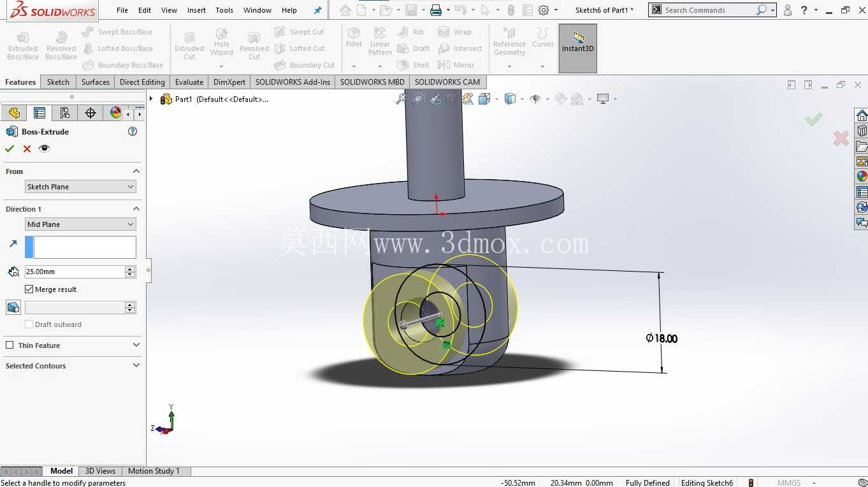Enable Thin Feature checkbox
Image resolution: width=868 pixels, height=487 pixels.
[x=10, y=345]
